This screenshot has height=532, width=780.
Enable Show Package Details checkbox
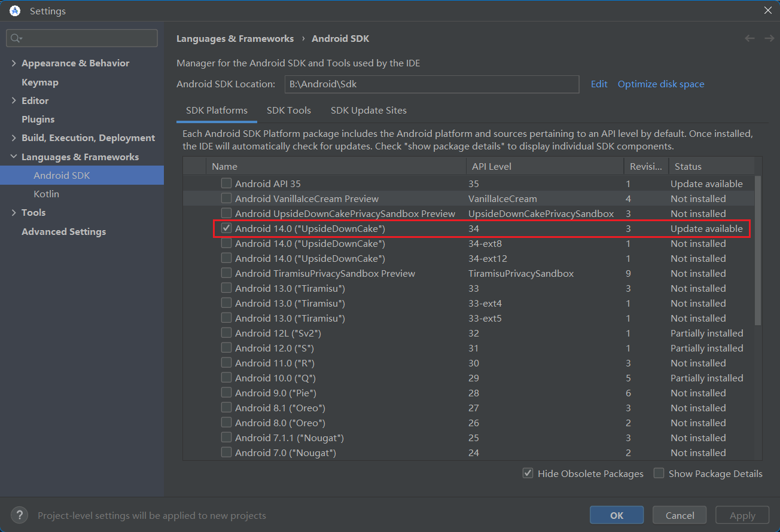(659, 473)
